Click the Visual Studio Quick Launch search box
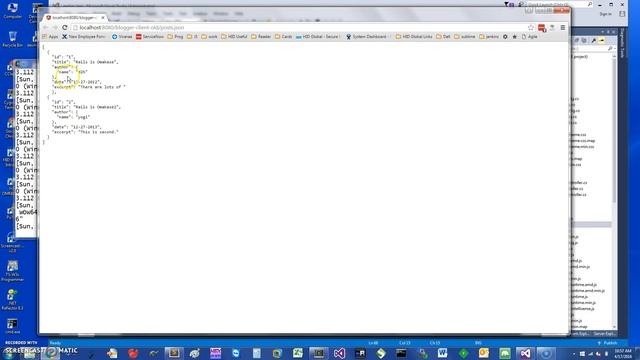Viewport: 640px width, 360px height. 559,4
